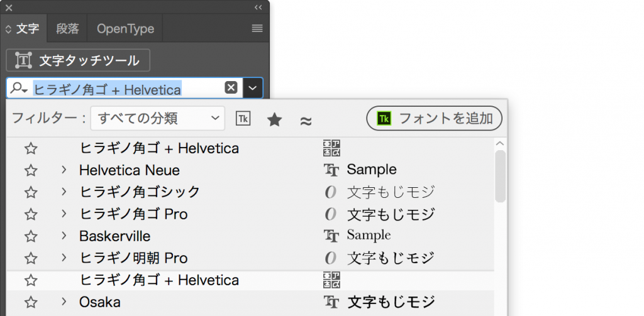
Task: Toggle the font list dropdown arrow
Action: 253,88
